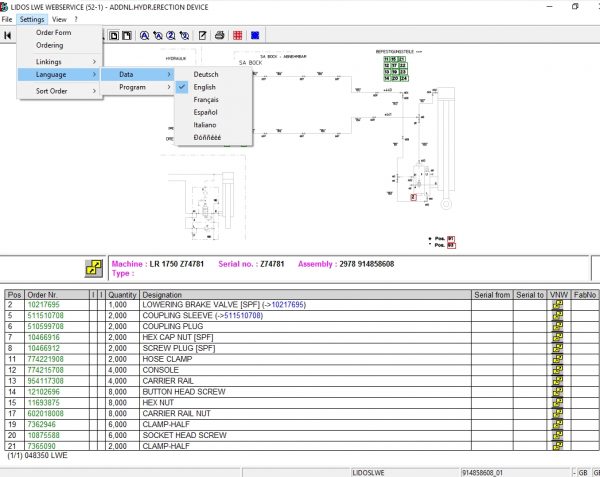The height and width of the screenshot is (477, 600).
Task: Click red position marker 2 in diagram
Action: coord(413,197)
